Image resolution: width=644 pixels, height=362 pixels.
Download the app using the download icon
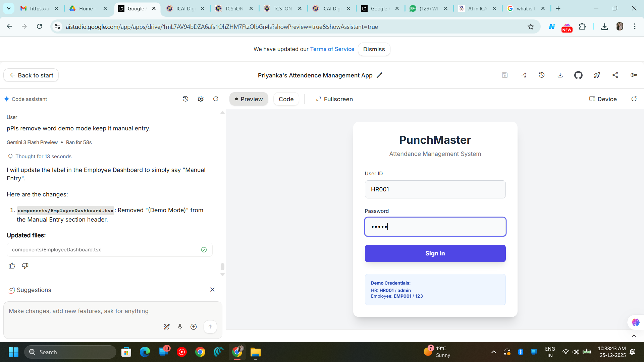[x=560, y=75]
